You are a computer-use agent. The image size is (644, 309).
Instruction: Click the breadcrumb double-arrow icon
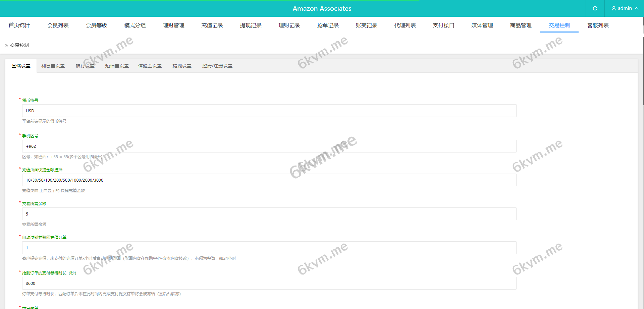pyautogui.click(x=6, y=46)
